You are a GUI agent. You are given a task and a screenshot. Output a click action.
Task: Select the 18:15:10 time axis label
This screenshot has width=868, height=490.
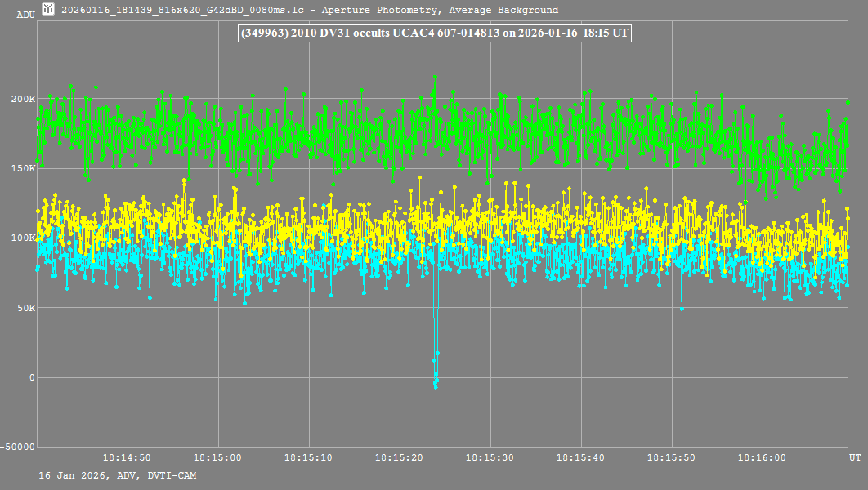[x=309, y=458]
